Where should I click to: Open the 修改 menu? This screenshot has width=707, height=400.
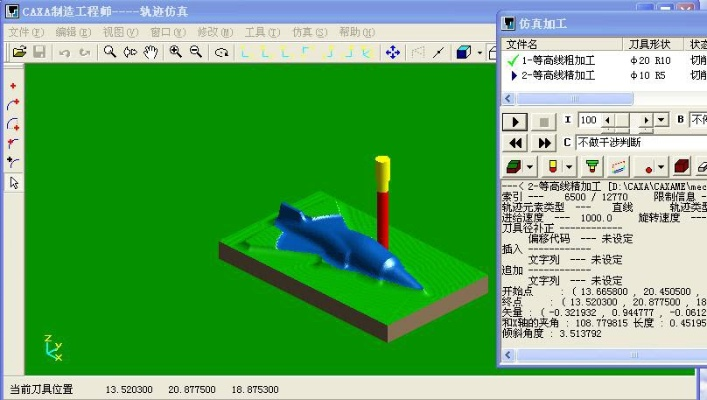tap(215, 32)
